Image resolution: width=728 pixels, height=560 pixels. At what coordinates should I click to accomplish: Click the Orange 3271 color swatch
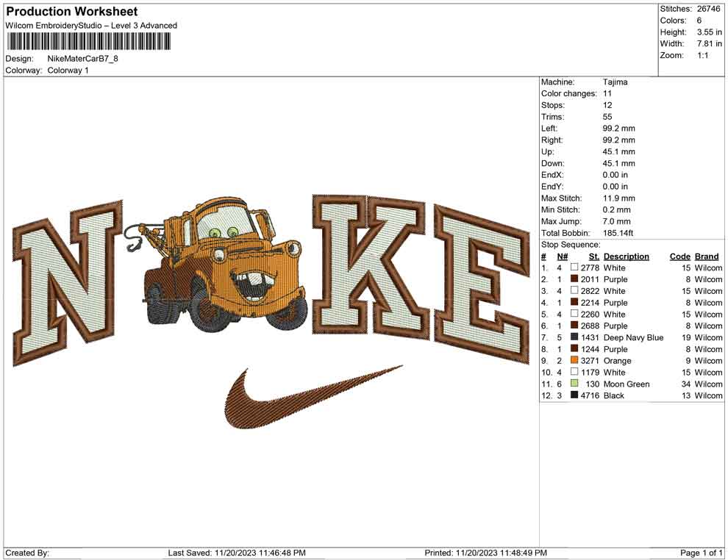tap(574, 360)
